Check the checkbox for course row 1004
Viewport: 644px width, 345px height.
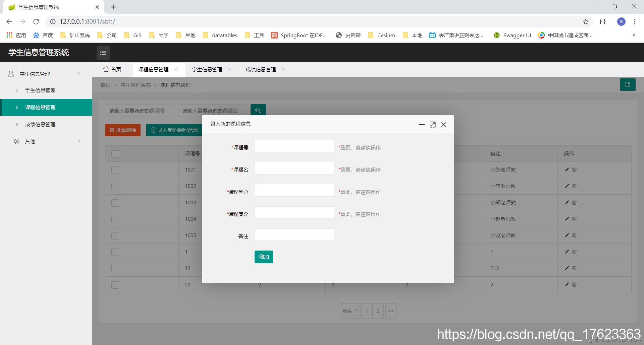click(115, 219)
